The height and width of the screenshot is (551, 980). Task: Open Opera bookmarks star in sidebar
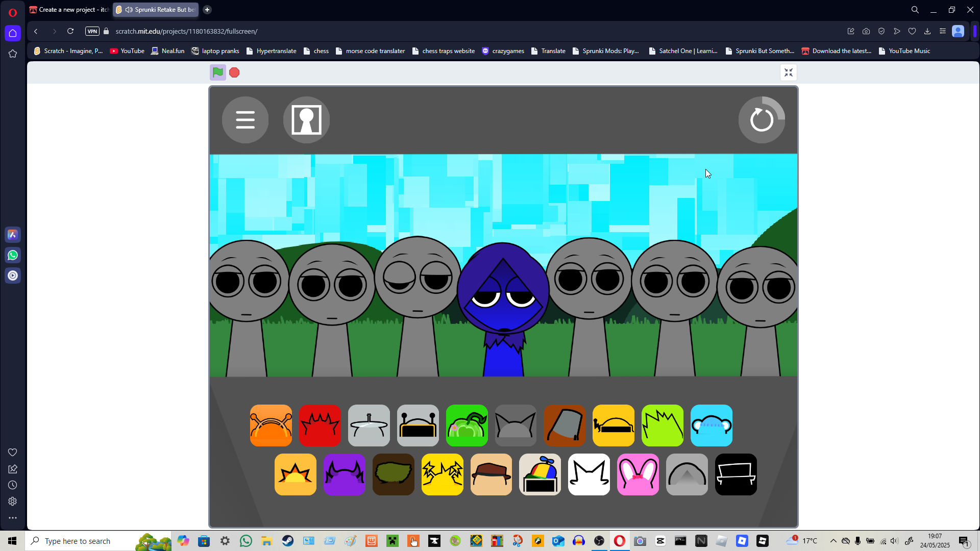(x=13, y=54)
